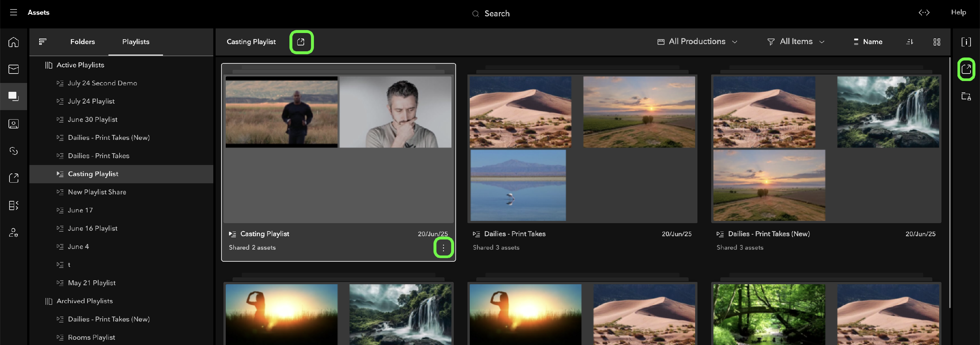Click the Help link
980x345 pixels.
958,12
